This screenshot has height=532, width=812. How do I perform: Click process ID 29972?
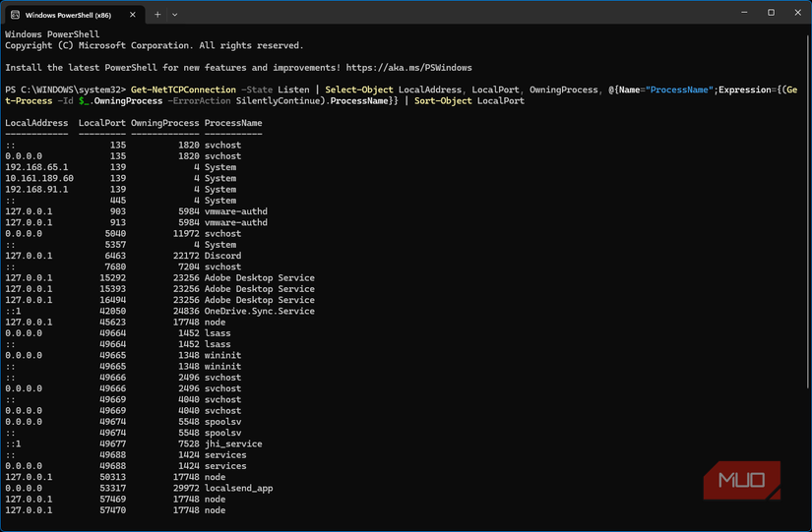[186, 488]
